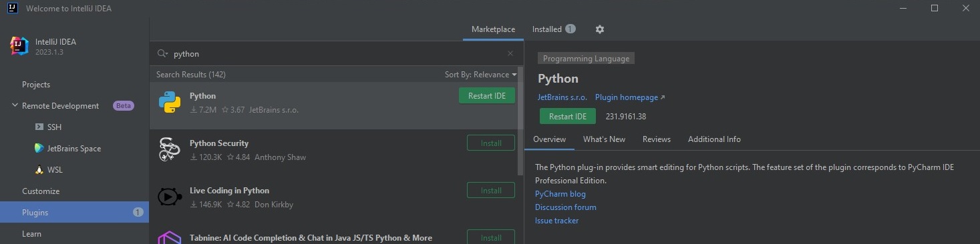
Task: Click the version number 231.9161.38
Action: pos(626,117)
